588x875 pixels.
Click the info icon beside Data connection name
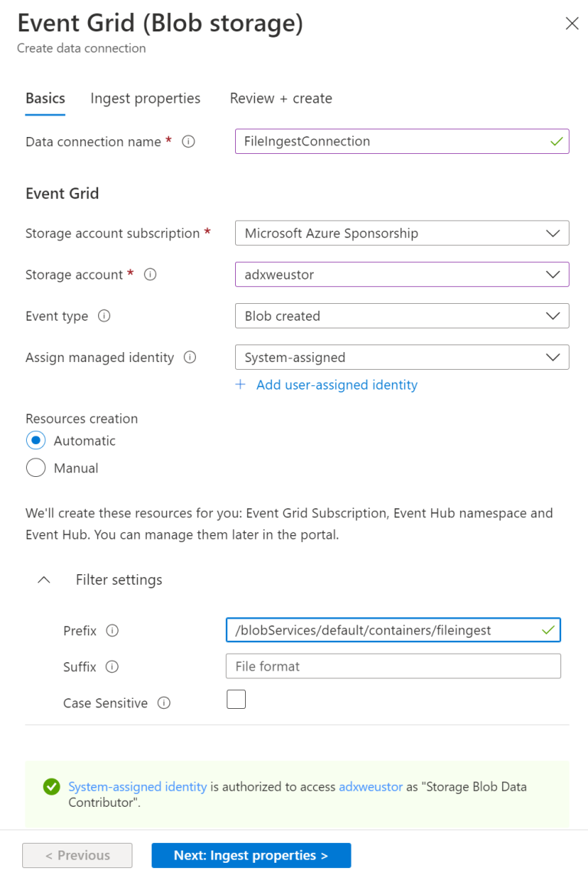coord(188,142)
